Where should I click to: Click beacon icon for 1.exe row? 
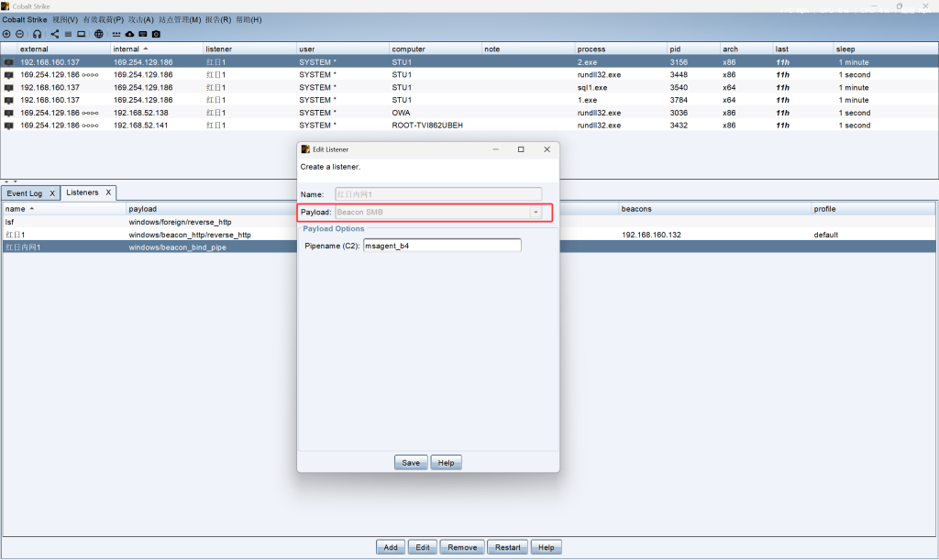[x=8, y=100]
